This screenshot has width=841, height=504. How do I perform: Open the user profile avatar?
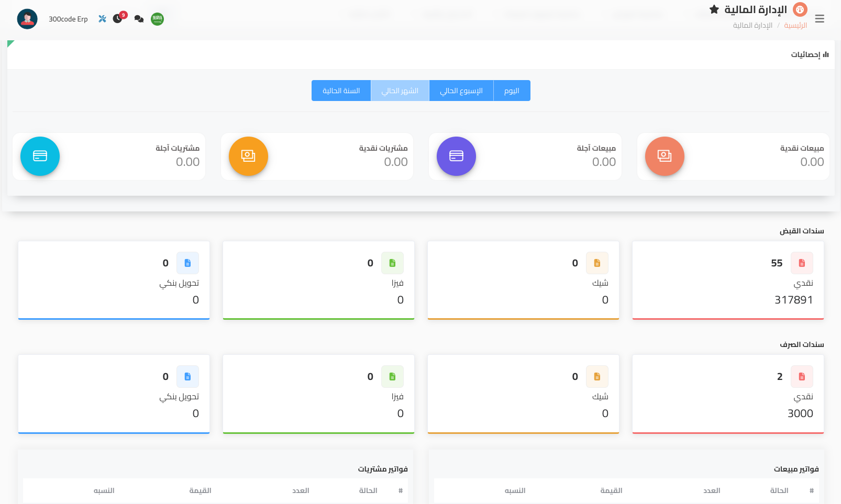point(27,19)
